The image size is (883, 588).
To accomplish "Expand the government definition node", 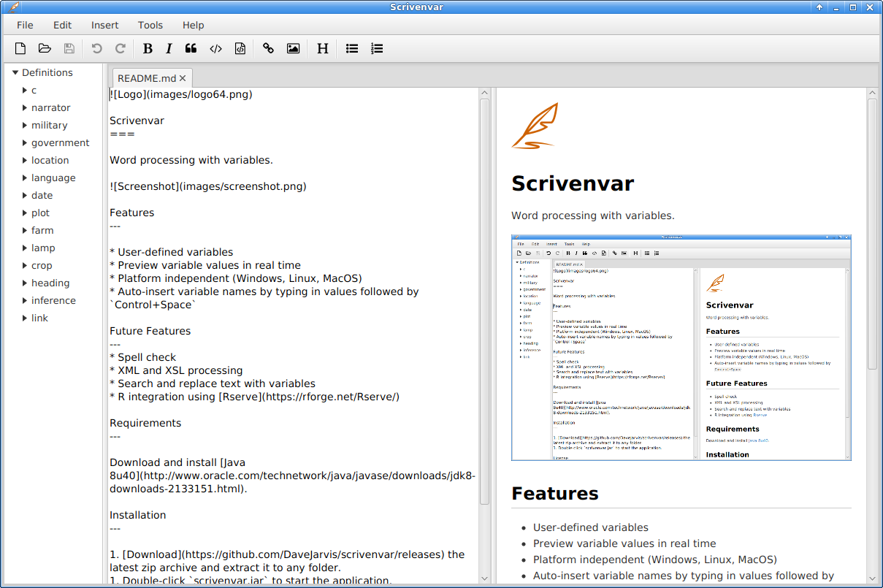I will click(24, 143).
